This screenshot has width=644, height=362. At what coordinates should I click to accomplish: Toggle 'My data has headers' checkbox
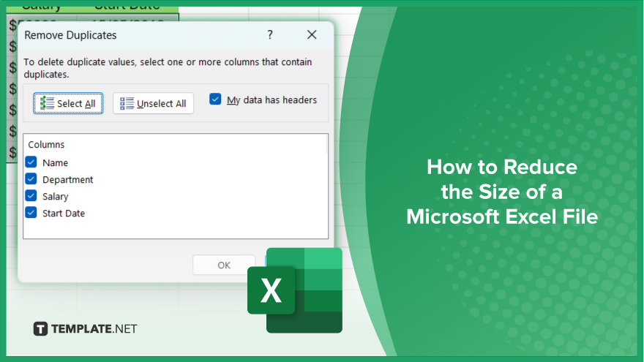click(x=215, y=99)
